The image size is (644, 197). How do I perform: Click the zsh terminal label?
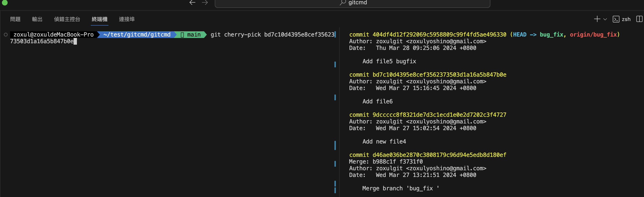[x=626, y=19]
